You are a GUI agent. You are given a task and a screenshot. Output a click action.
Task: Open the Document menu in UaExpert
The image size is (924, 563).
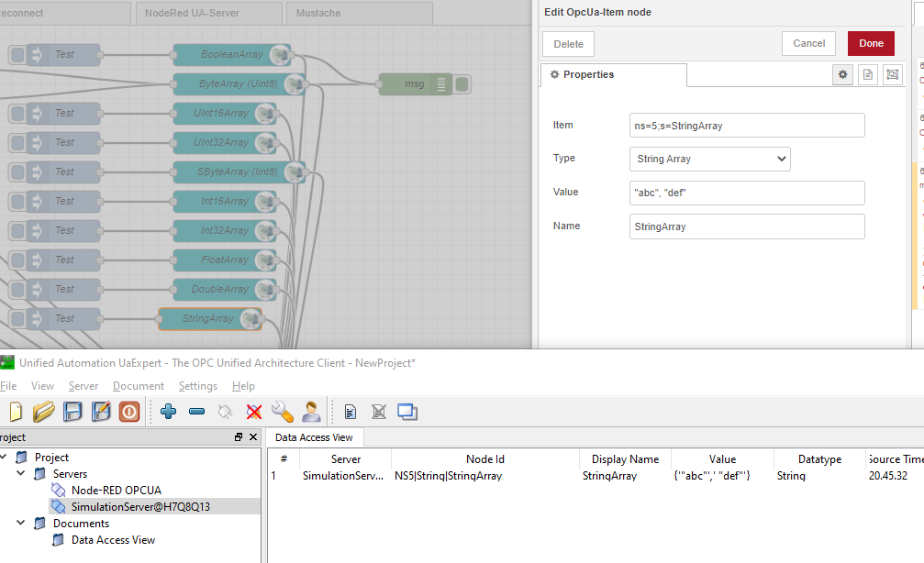(138, 385)
